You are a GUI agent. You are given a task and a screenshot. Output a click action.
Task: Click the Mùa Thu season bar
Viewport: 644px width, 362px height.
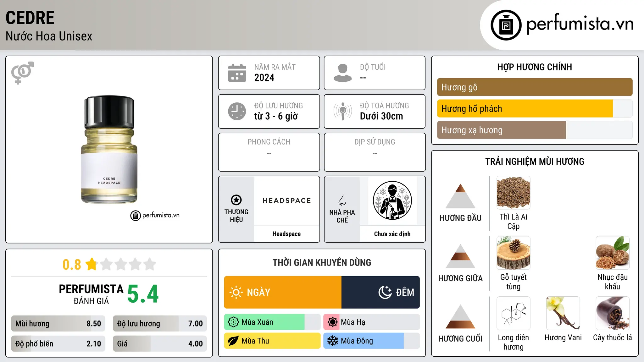click(x=272, y=341)
